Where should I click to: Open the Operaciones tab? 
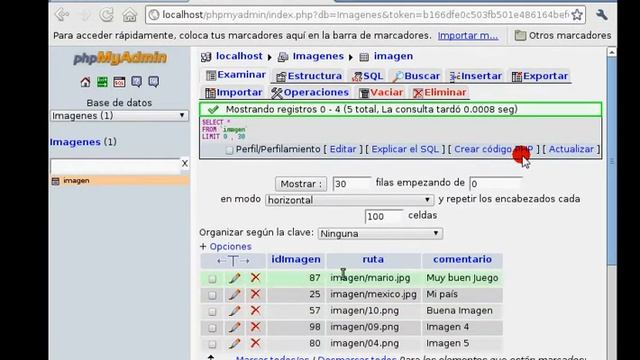click(310, 93)
